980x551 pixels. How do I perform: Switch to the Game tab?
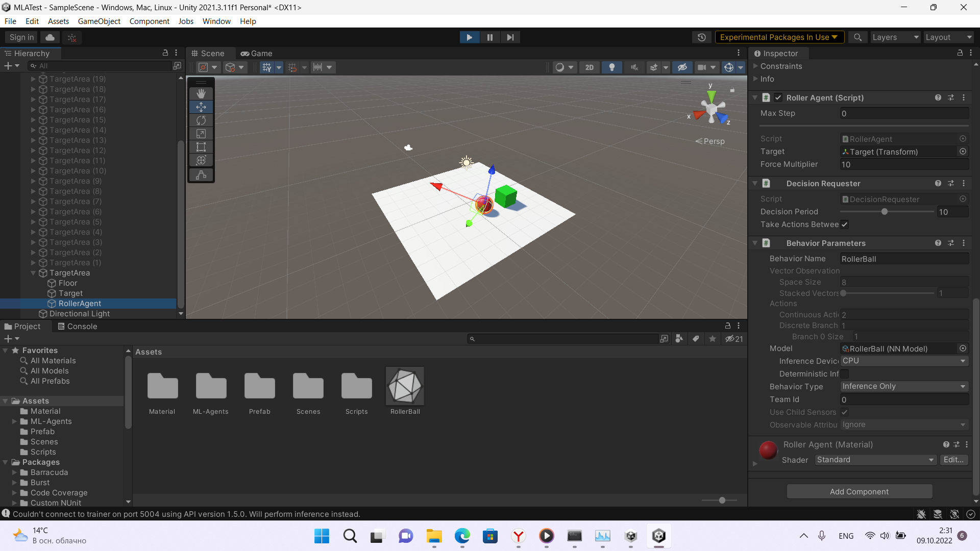coord(256,54)
